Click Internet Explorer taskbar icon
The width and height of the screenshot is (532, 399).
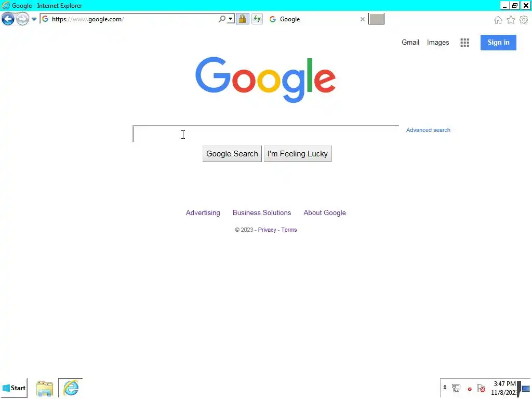pyautogui.click(x=71, y=388)
